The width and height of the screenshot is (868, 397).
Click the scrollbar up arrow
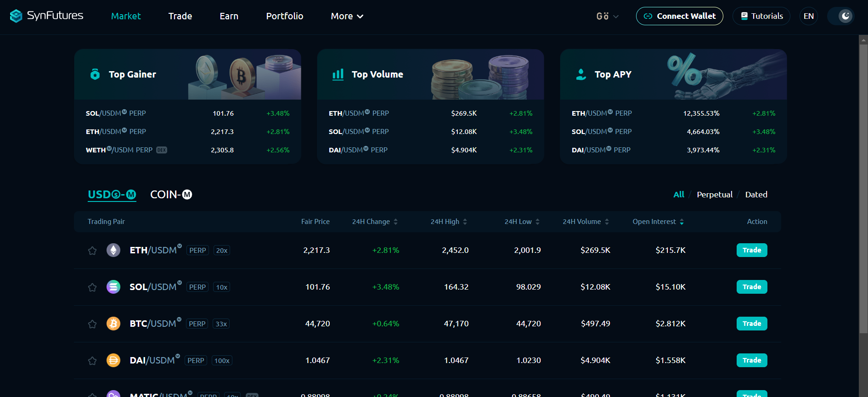point(863,39)
